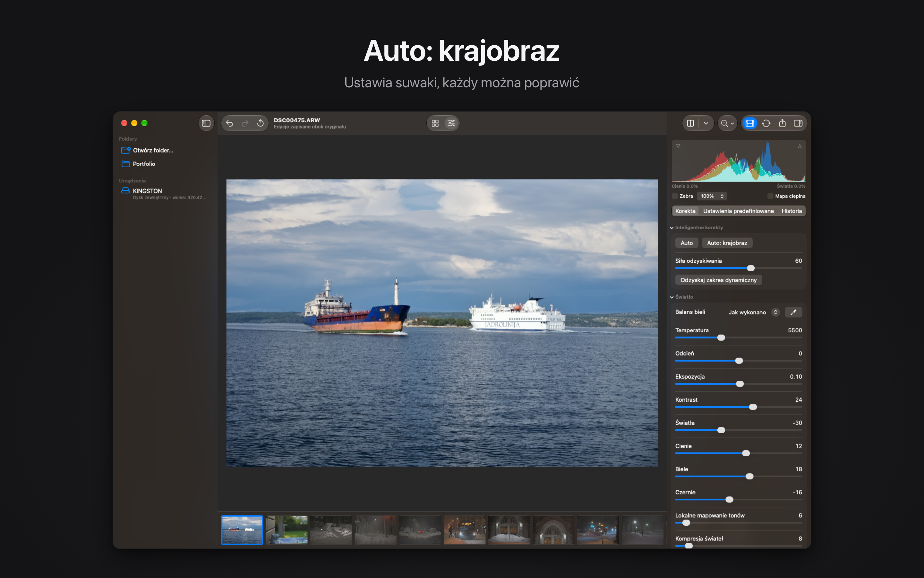Toggle the right inspector panel icon
The image size is (924, 578).
(x=798, y=123)
